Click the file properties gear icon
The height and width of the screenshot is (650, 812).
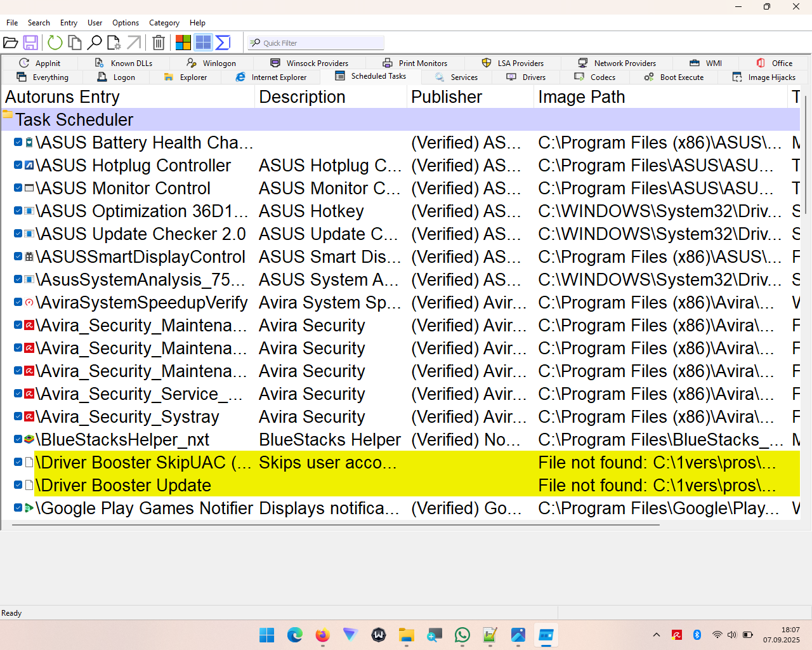tap(114, 43)
